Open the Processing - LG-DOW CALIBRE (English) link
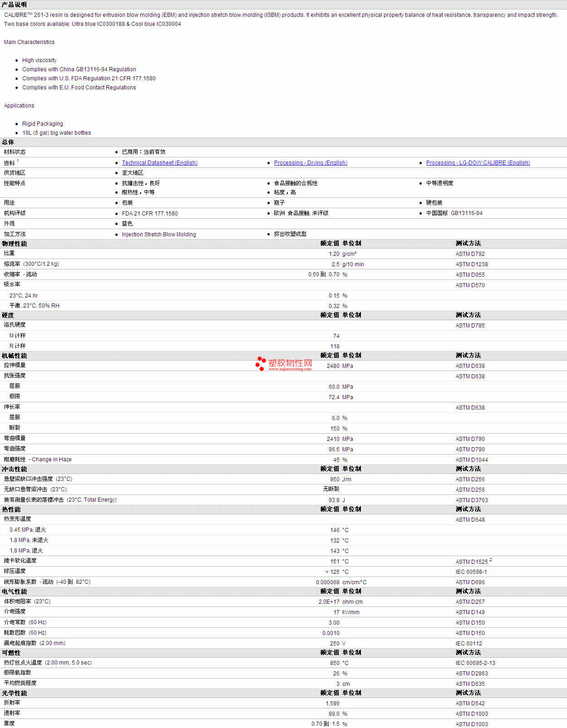567x728 pixels. (x=478, y=163)
